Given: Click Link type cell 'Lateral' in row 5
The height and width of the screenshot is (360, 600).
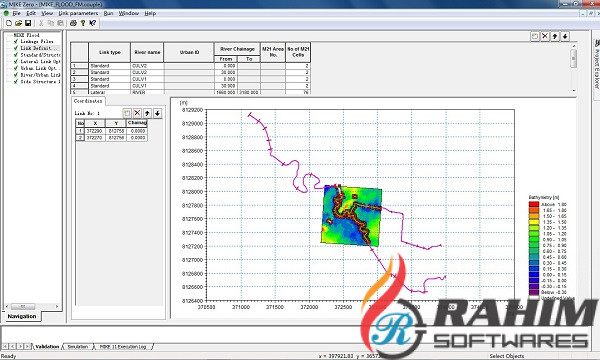Looking at the screenshot, I should 109,92.
